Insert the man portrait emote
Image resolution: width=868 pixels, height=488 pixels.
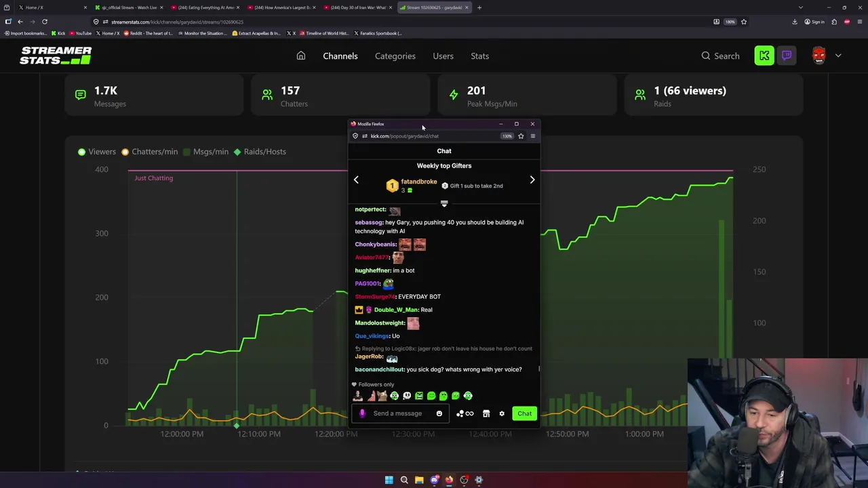point(358,396)
